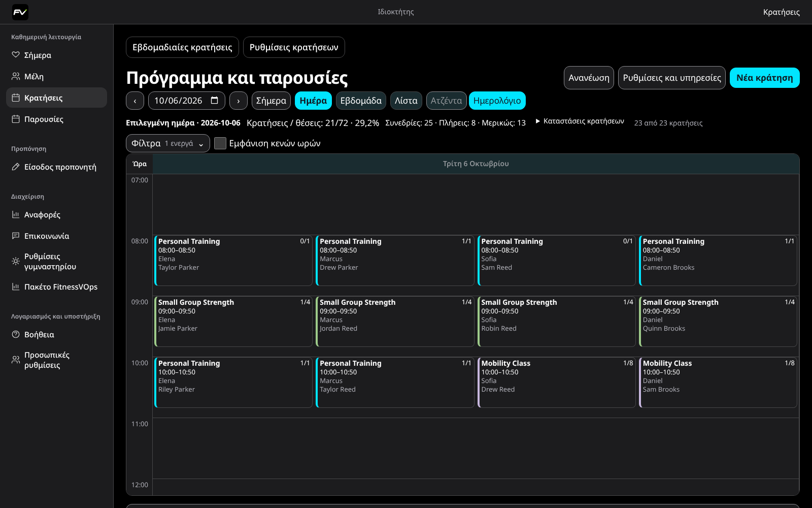Image resolution: width=812 pixels, height=508 pixels.
Task: Open Small Group Strength with Quinn Brooks
Action: (x=718, y=322)
